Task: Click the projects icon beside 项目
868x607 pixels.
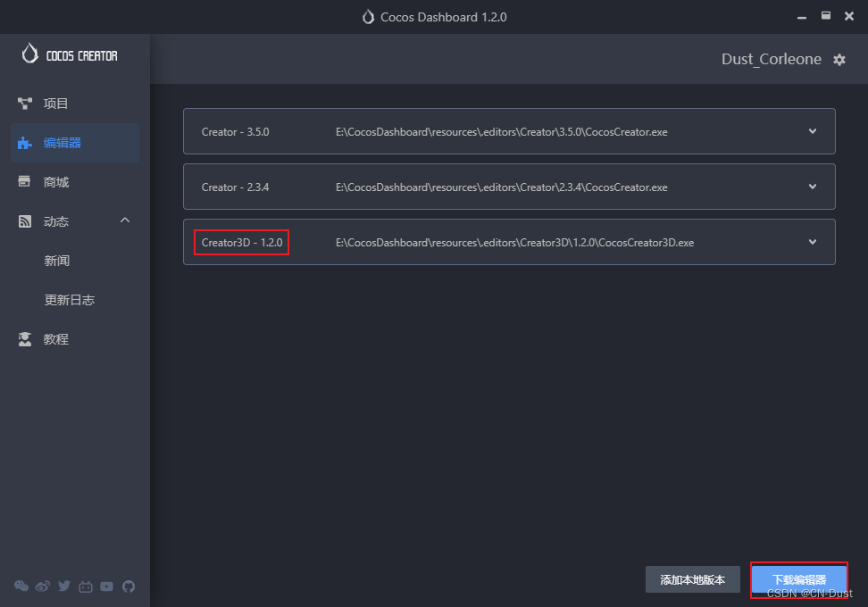Action: (25, 104)
